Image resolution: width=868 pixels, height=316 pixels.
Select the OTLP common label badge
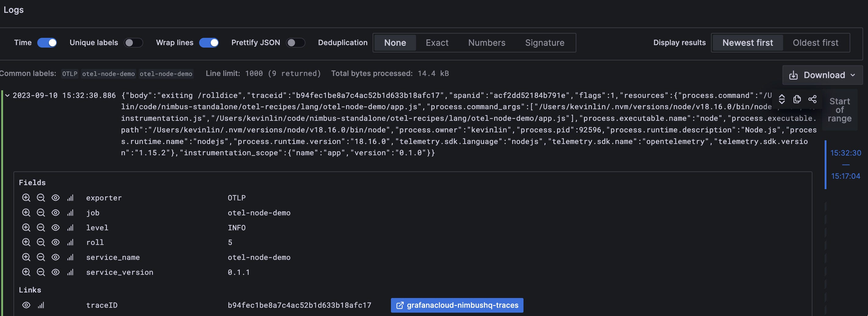(69, 74)
